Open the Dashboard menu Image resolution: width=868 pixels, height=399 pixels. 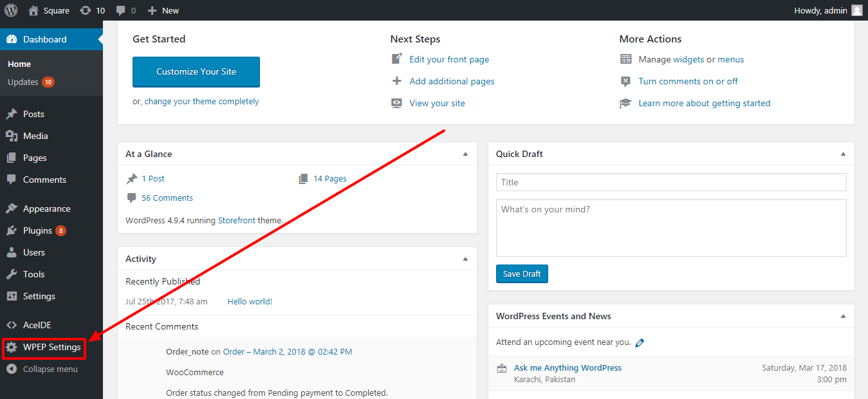tap(51, 39)
